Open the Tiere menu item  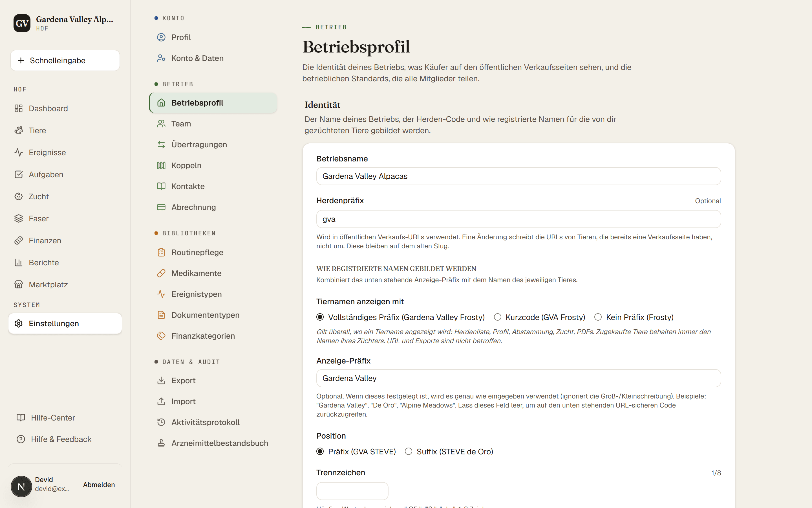pyautogui.click(x=65, y=130)
